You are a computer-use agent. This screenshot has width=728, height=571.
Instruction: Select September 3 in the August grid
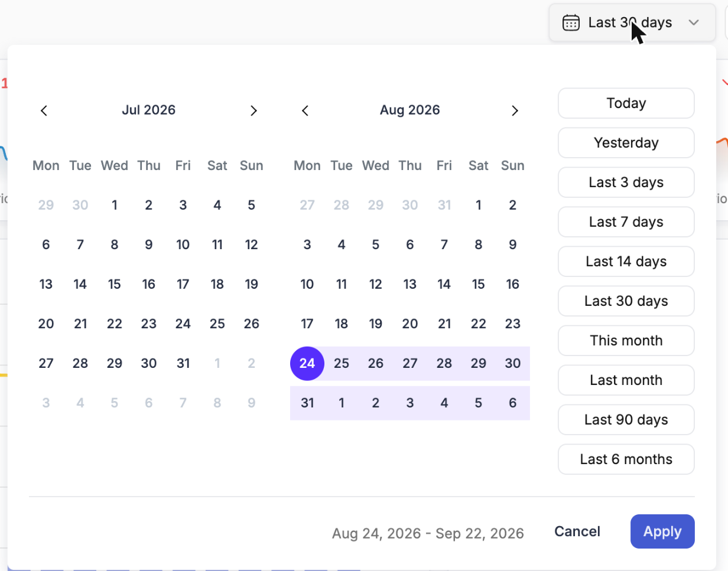click(410, 403)
